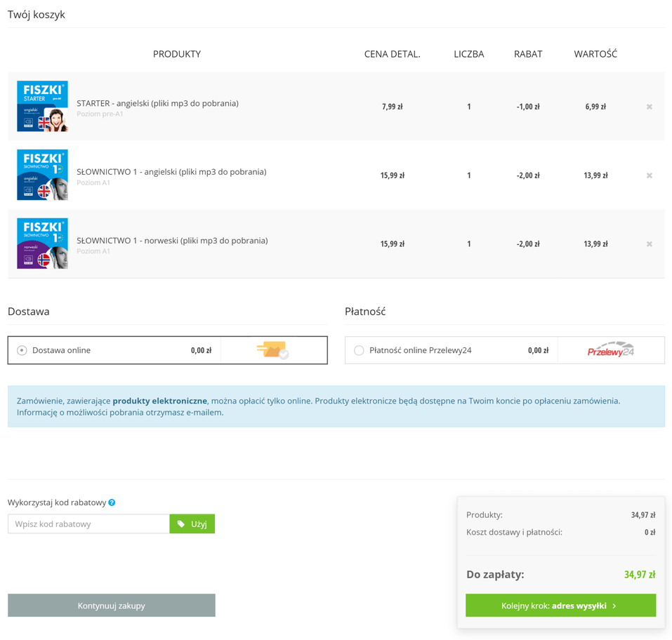Focus the Wpisz kod rabatowy input field
Image resolution: width=672 pixels, height=640 pixels.
(x=88, y=524)
